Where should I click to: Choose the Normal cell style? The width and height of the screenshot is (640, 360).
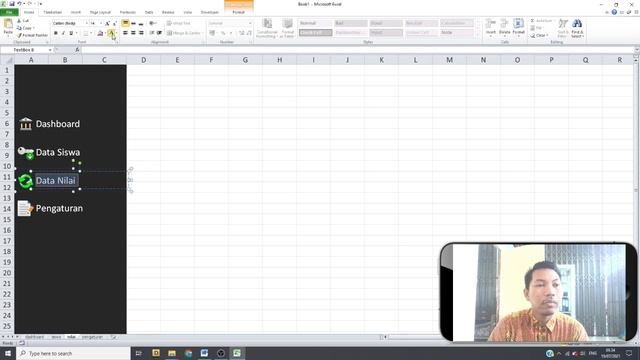click(315, 23)
